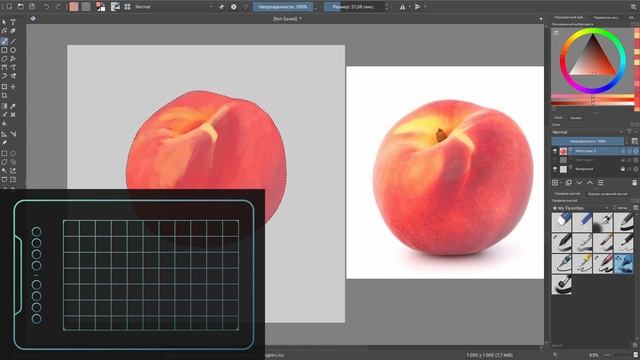The height and width of the screenshot is (360, 640).
Task: Select the Freehand Brush tool
Action: coord(4,41)
